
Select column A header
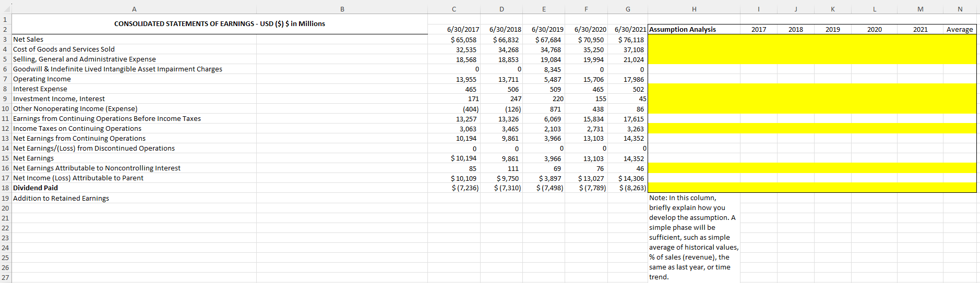point(134,9)
